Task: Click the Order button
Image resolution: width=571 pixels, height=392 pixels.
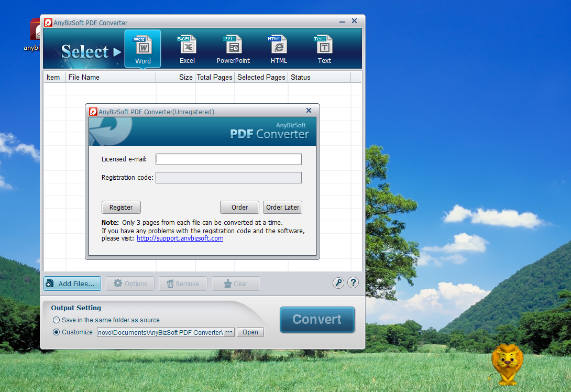Action: click(x=239, y=208)
